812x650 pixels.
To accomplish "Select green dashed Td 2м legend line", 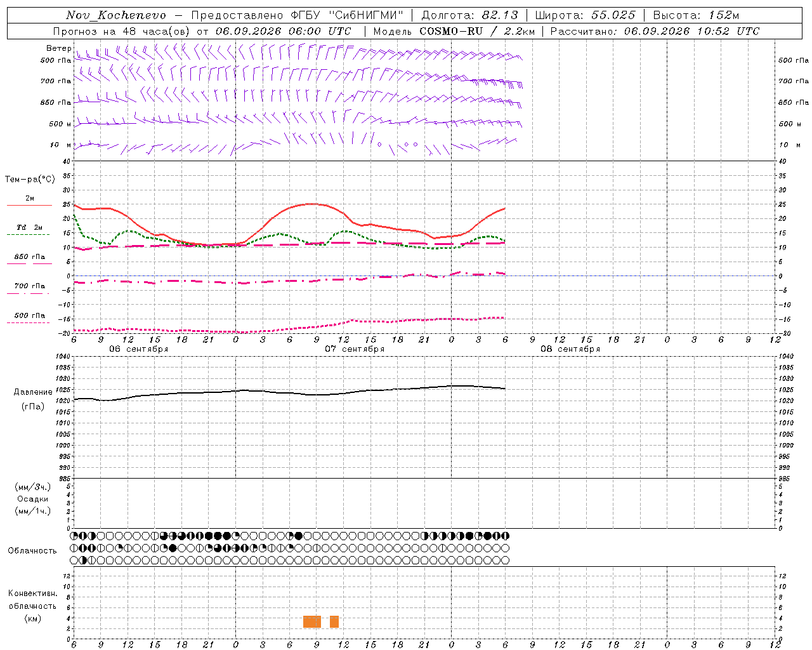I will pyautogui.click(x=28, y=234).
